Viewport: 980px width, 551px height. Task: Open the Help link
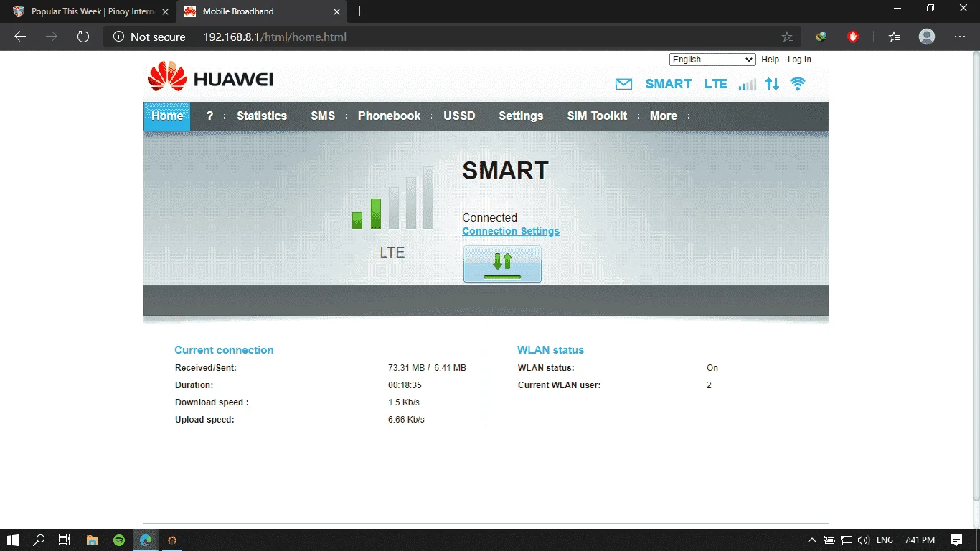(770, 60)
